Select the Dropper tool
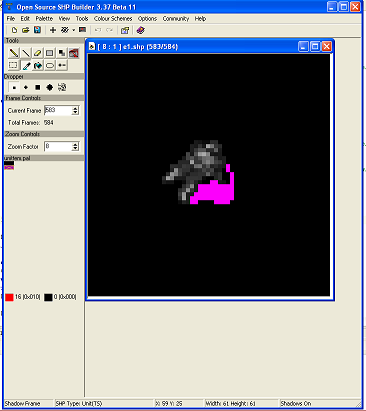366x411 pixels. (x=26, y=65)
